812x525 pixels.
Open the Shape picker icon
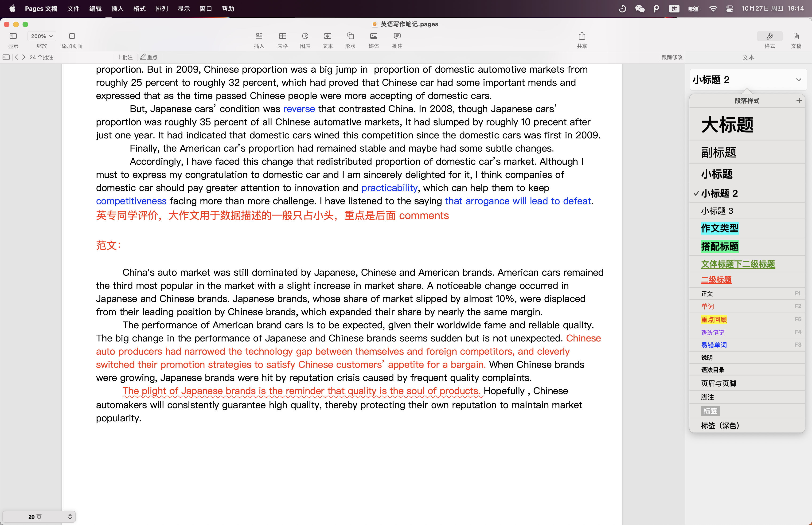(x=350, y=36)
